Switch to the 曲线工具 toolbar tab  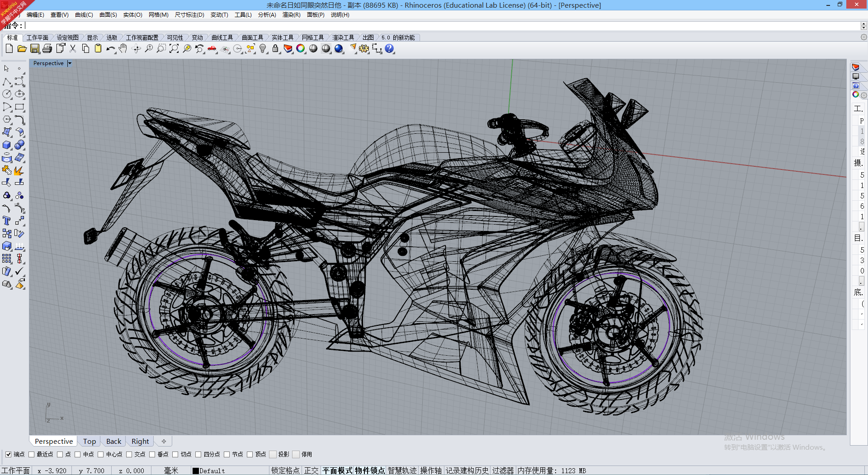point(222,38)
